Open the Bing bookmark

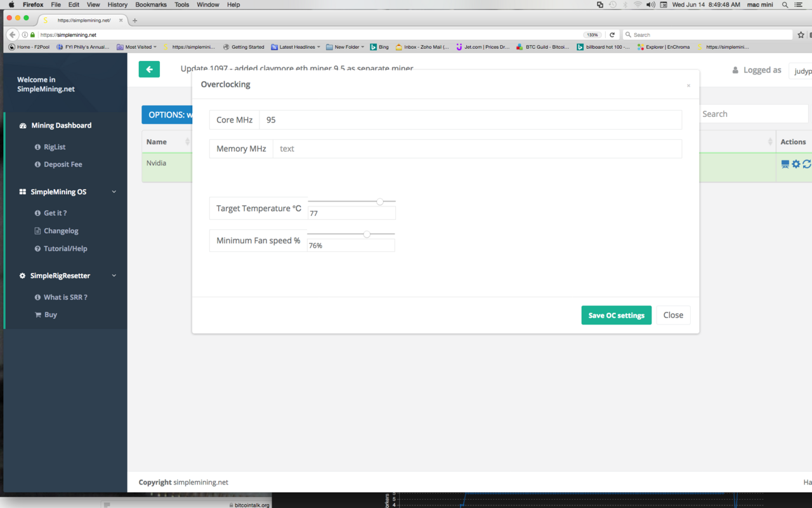click(379, 47)
